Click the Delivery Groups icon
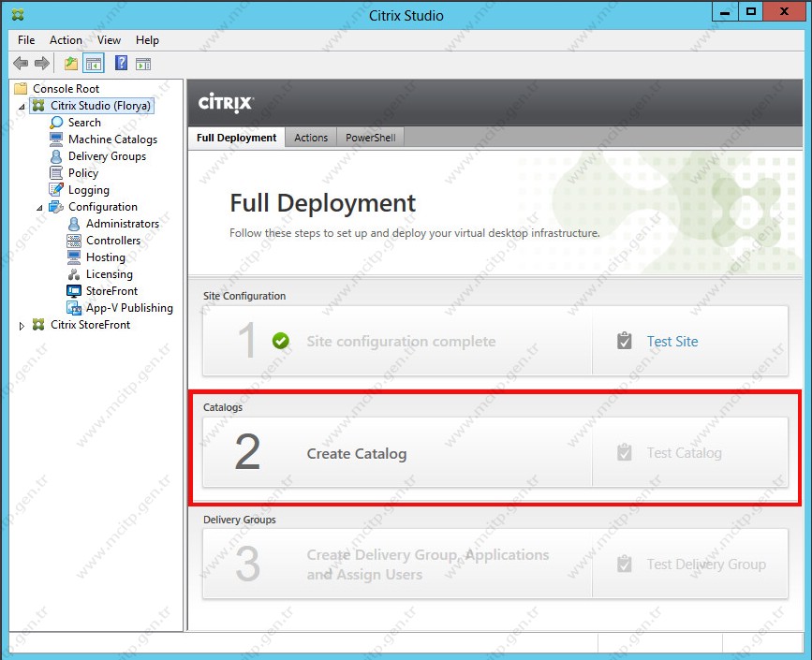 coord(56,156)
